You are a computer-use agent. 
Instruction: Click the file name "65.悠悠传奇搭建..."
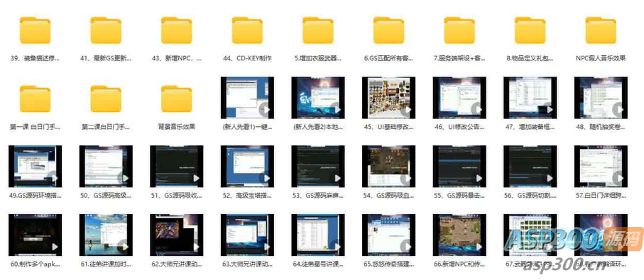[x=388, y=264]
